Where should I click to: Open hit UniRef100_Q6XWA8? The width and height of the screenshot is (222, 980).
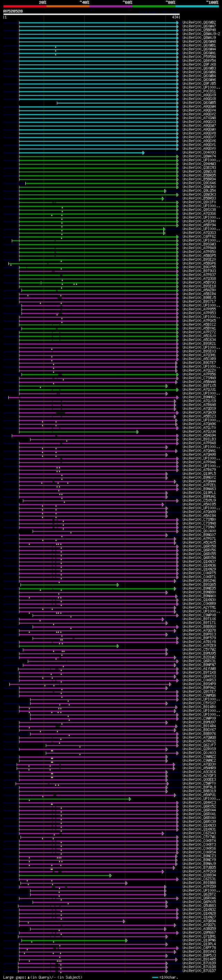pos(199,41)
